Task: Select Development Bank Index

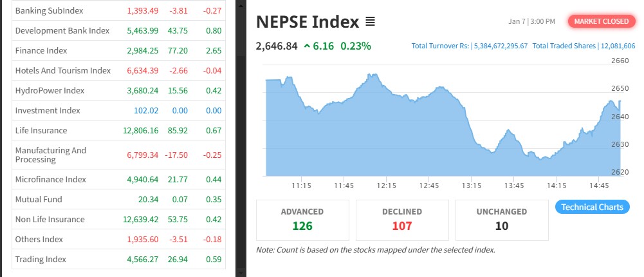Action: point(62,31)
